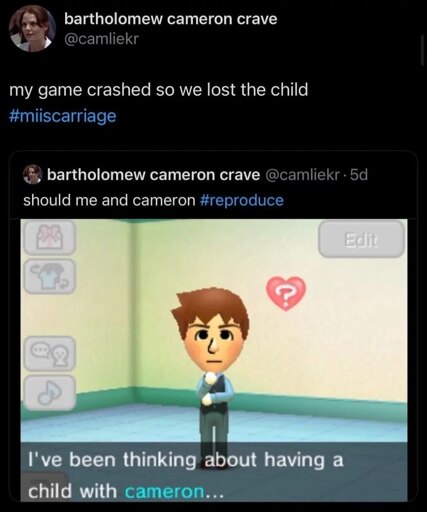Click the @camliekr handle under the main name
The width and height of the screenshot is (427, 512).
tap(101, 39)
